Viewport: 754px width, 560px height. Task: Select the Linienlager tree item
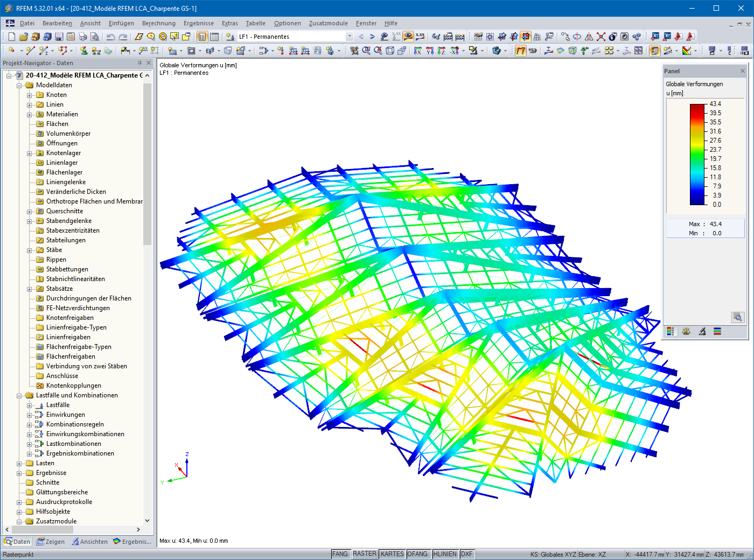pos(61,163)
